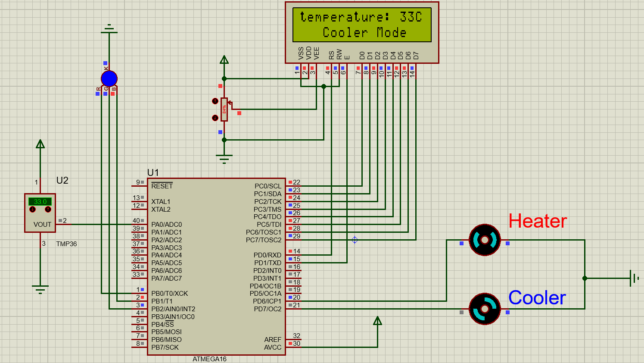
Task: Click the ground symbol below the TMP36 sensor
Action: (x=40, y=289)
